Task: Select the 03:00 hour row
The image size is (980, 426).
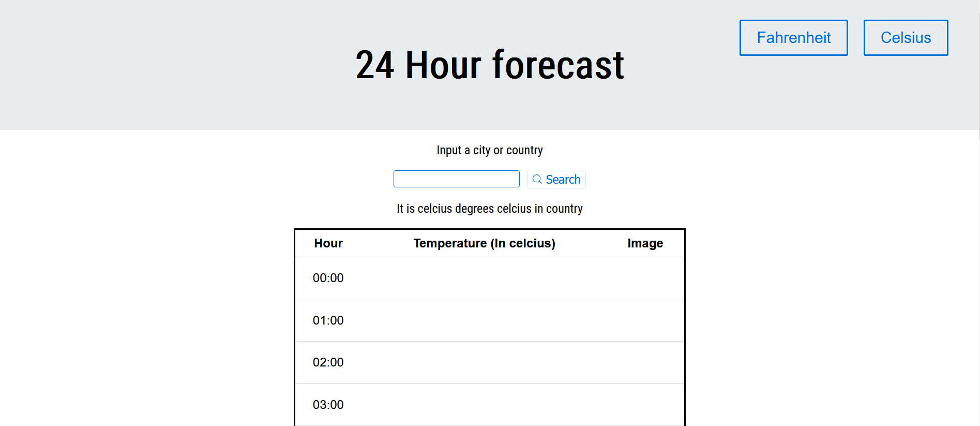Action: tap(328, 405)
